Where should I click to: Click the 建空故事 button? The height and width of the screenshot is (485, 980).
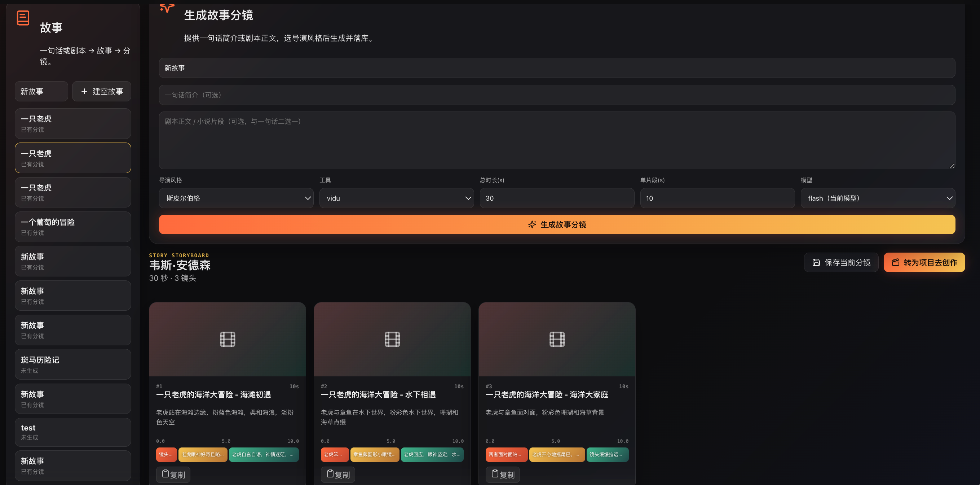tap(102, 91)
